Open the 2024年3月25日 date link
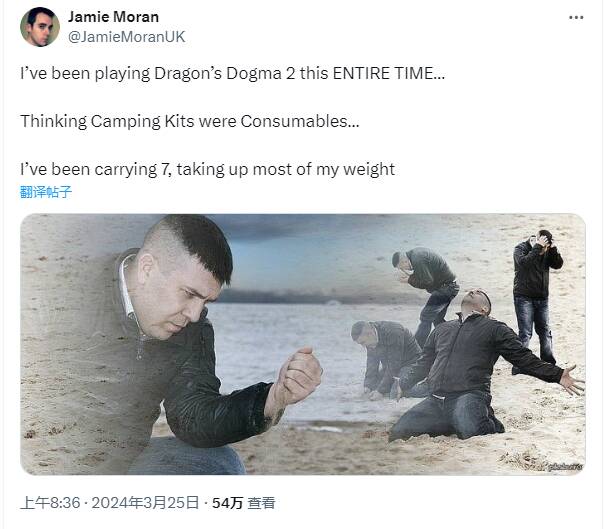The image size is (604, 529). coord(145,503)
